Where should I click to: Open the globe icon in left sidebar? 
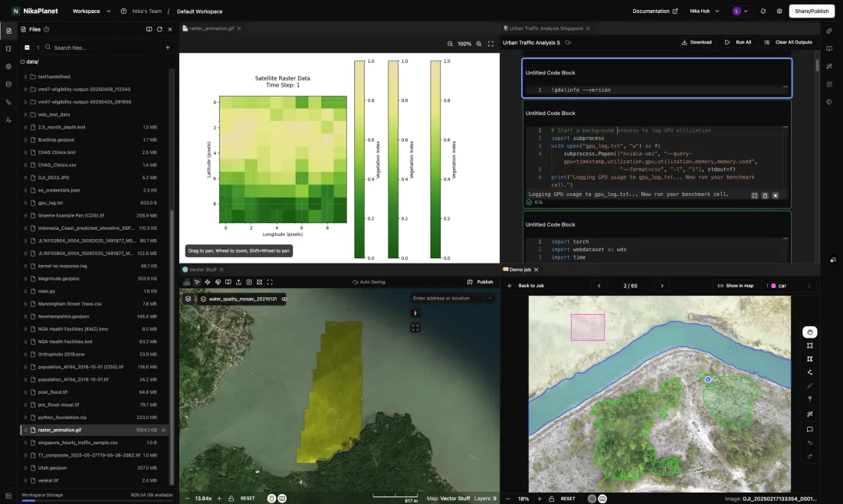[8, 67]
